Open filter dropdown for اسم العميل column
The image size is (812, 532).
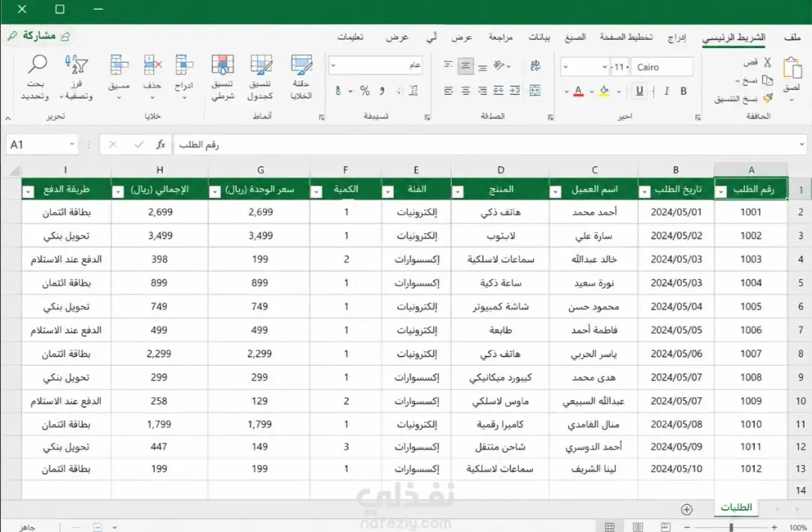pos(555,193)
